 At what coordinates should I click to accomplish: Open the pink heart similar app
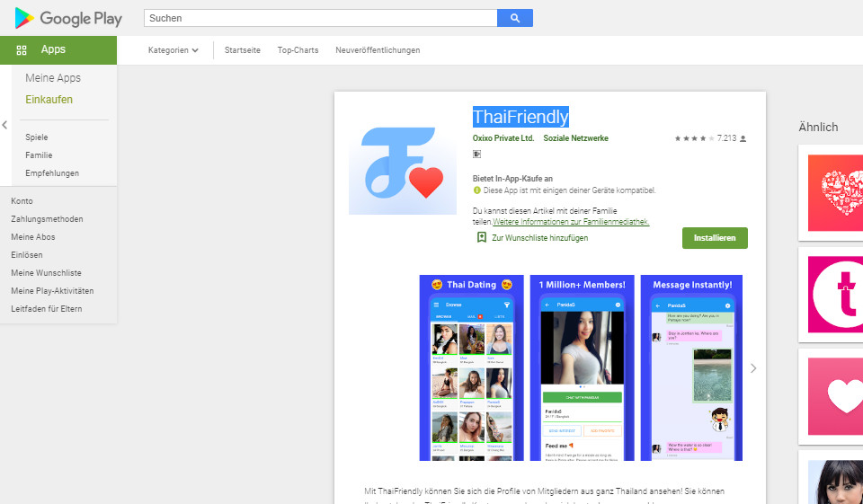coord(835,396)
